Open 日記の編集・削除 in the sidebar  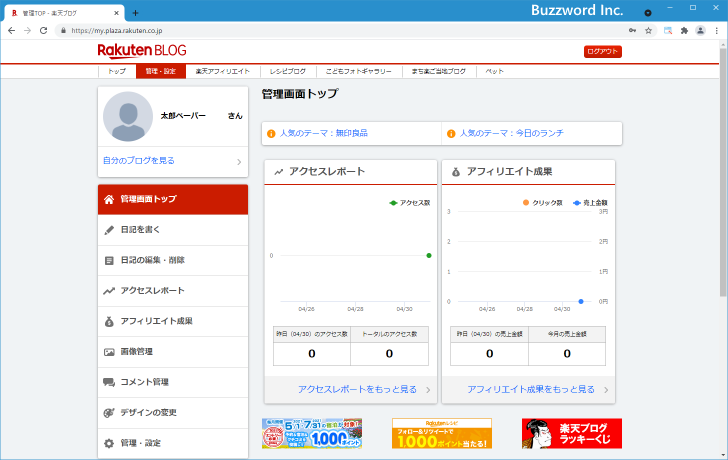point(173,260)
